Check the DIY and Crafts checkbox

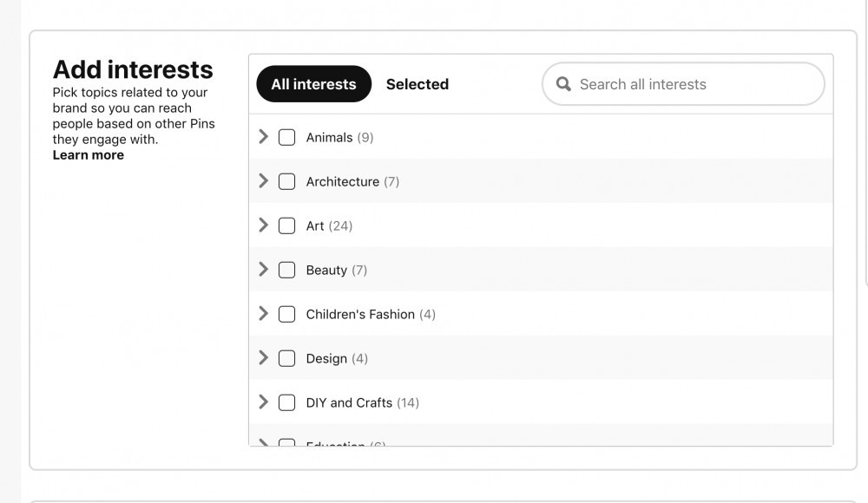coord(286,403)
